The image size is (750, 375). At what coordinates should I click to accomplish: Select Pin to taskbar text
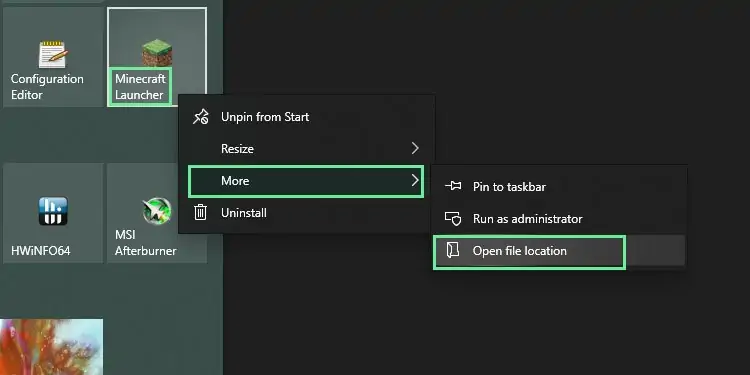(x=509, y=187)
